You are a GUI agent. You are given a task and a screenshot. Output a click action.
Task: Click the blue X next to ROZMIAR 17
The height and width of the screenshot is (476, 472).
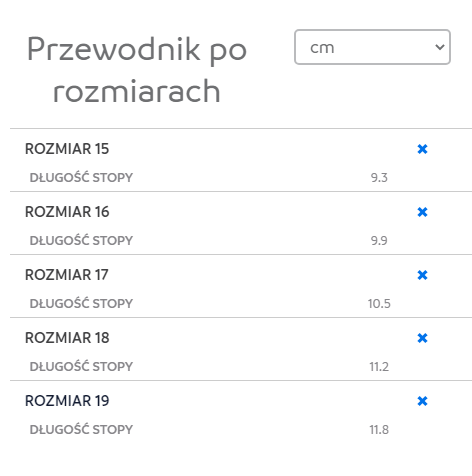tap(422, 275)
